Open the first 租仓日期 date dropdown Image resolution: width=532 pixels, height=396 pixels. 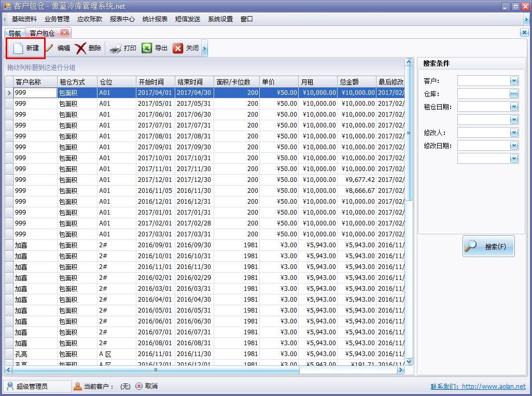coord(514,107)
